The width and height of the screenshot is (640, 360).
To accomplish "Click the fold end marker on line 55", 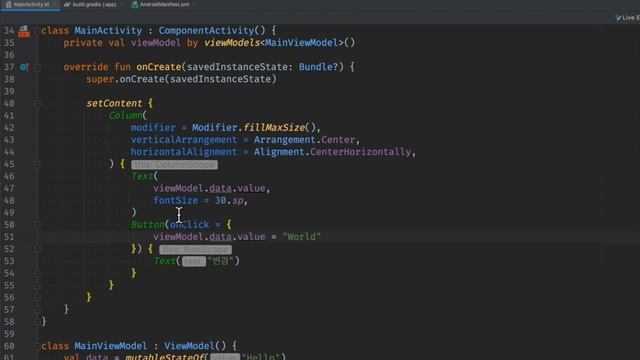I will [x=37, y=285].
